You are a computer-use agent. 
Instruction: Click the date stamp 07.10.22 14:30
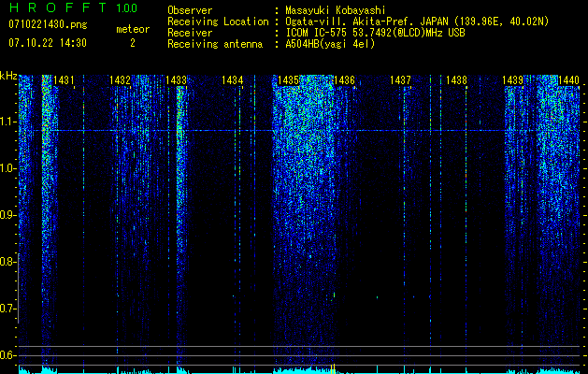pyautogui.click(x=48, y=43)
